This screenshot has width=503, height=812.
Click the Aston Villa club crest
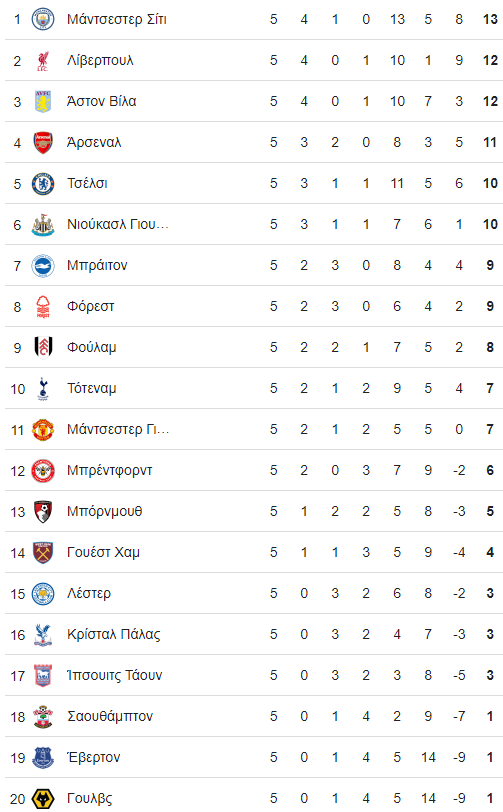pyautogui.click(x=43, y=102)
